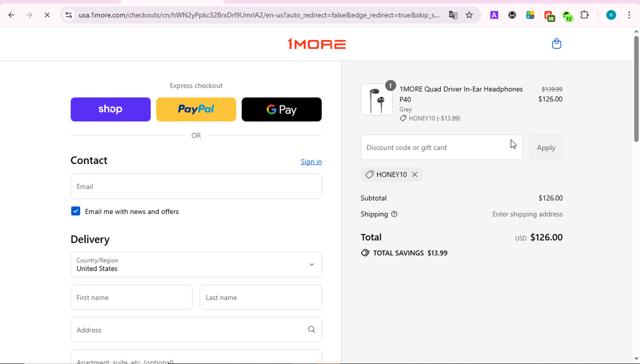This screenshot has width=640, height=364.
Task: Click the Total $126.00 amount
Action: 546,237
